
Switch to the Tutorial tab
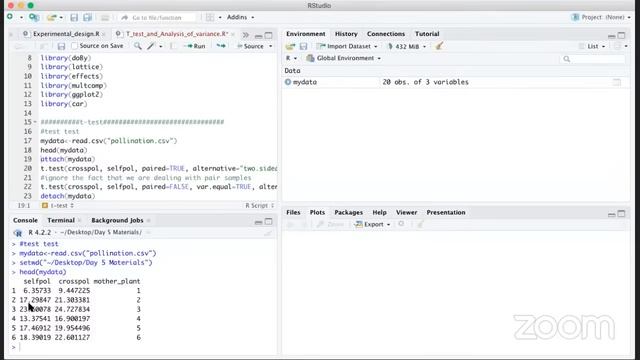[x=427, y=34]
